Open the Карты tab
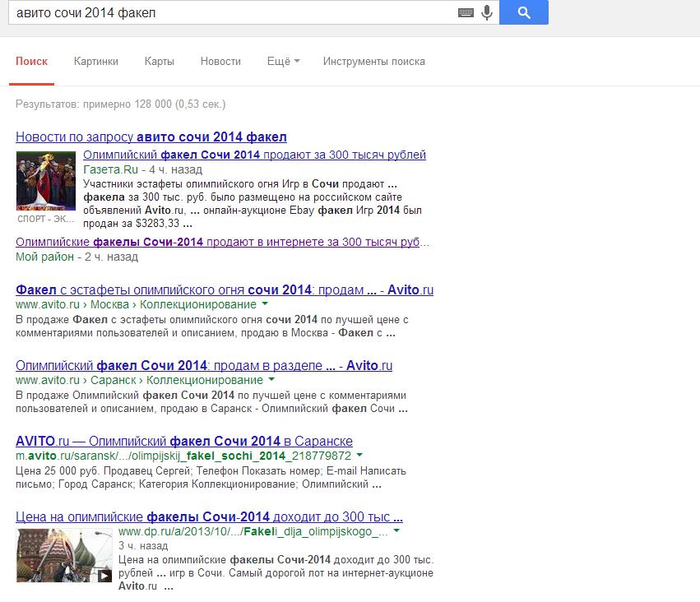The image size is (700, 602). click(x=159, y=61)
